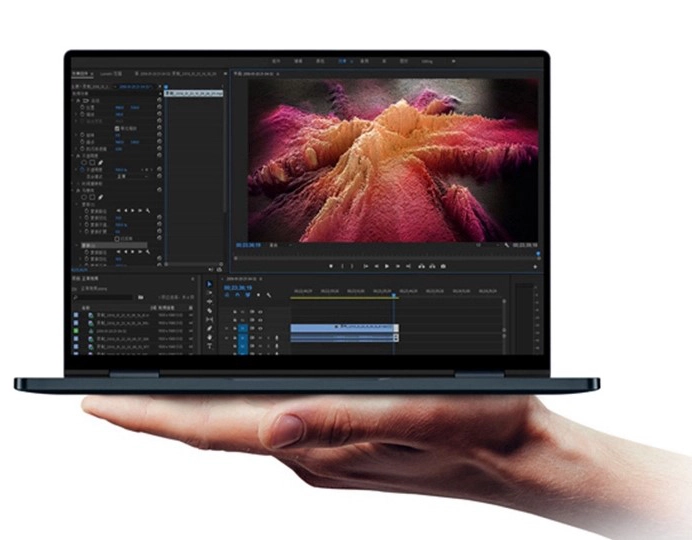Click the timeline panel timecode 00;23;36;19
The image size is (692, 540).
238,288
